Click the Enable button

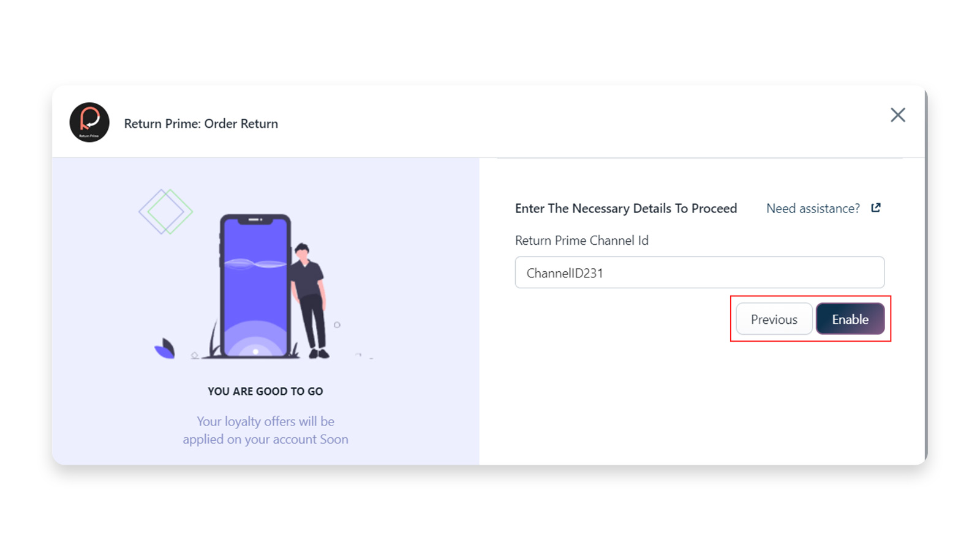click(850, 318)
